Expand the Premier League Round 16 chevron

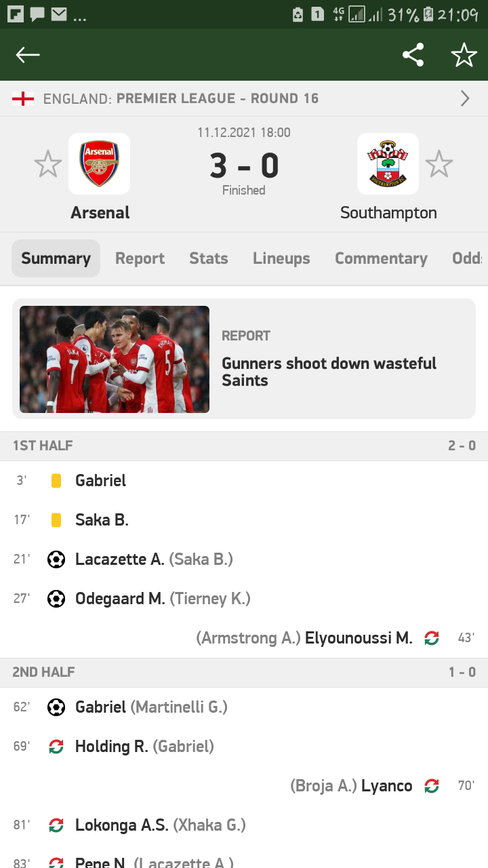click(465, 99)
